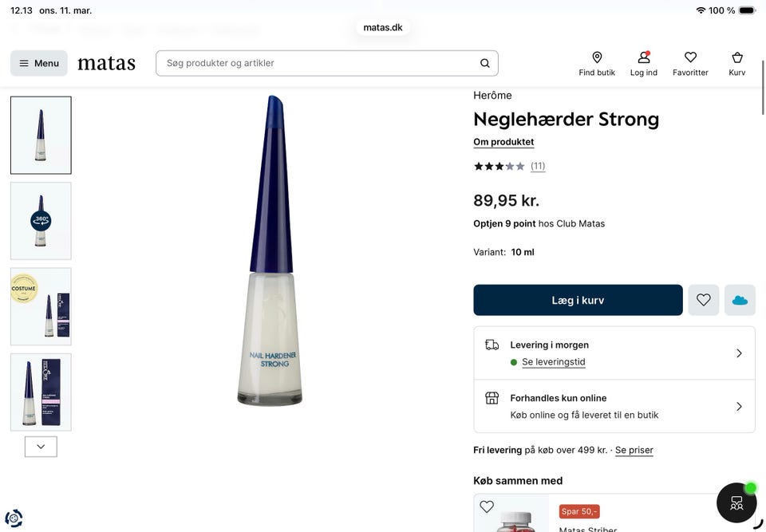Open the Find butik store locator
Image resolution: width=766 pixels, height=532 pixels.
tap(597, 63)
